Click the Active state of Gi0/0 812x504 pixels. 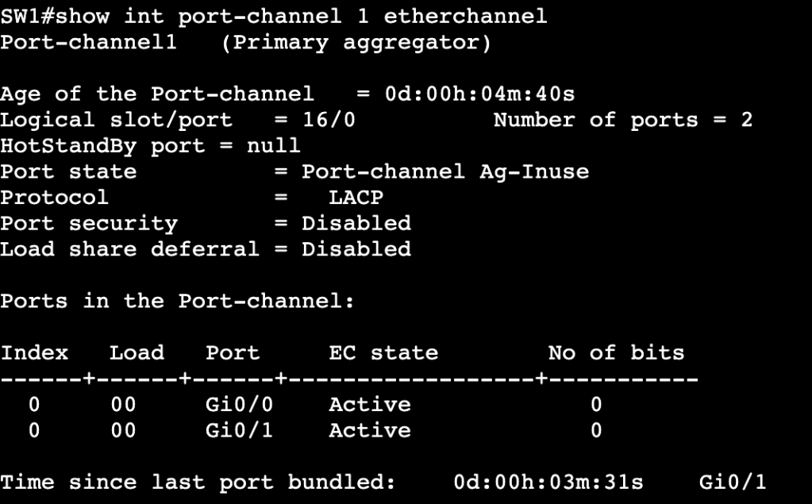click(x=370, y=405)
